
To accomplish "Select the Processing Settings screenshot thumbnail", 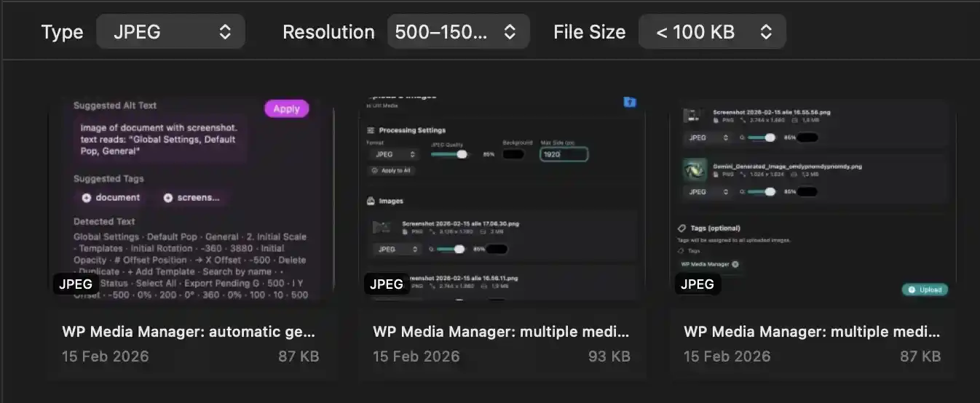I will click(x=502, y=199).
